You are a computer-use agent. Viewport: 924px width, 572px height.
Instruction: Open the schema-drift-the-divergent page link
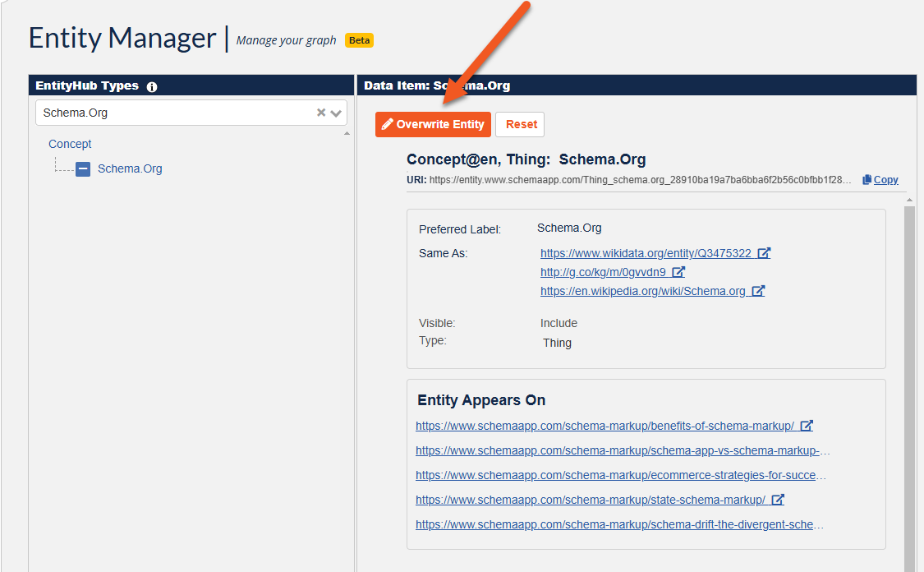tap(619, 525)
